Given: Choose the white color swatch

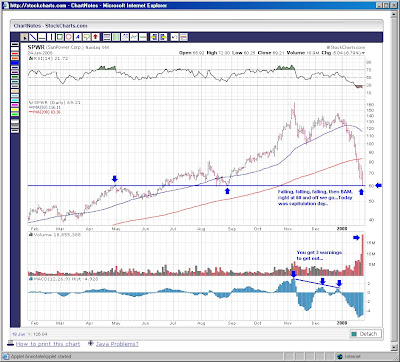Looking at the screenshot, I should pyautogui.click(x=15, y=49).
